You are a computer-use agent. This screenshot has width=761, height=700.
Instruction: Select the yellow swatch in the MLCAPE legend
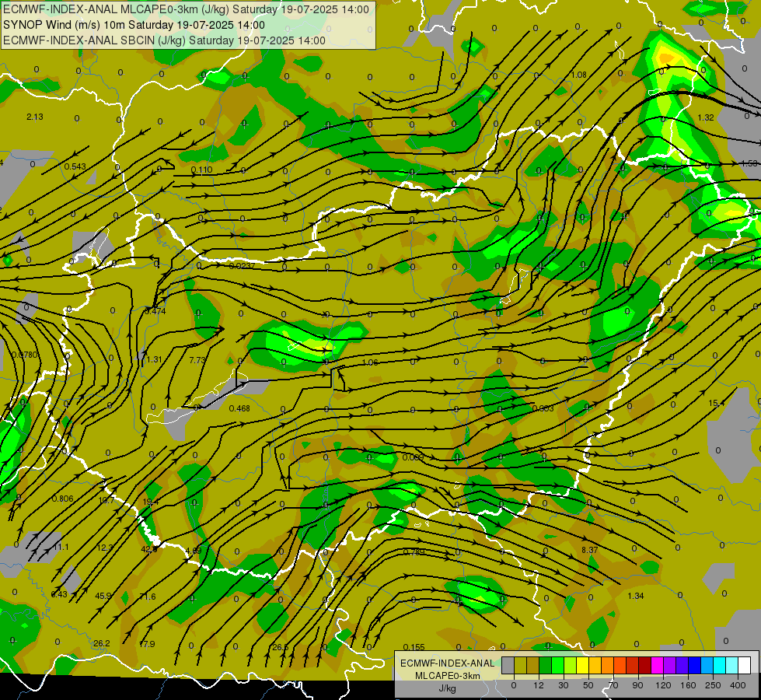[x=582, y=666]
